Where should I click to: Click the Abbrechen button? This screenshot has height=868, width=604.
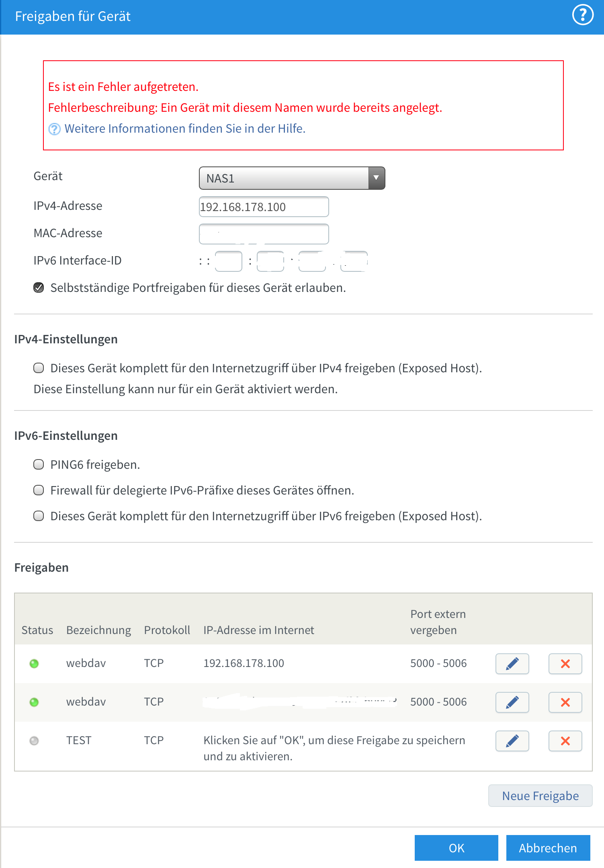(x=548, y=847)
